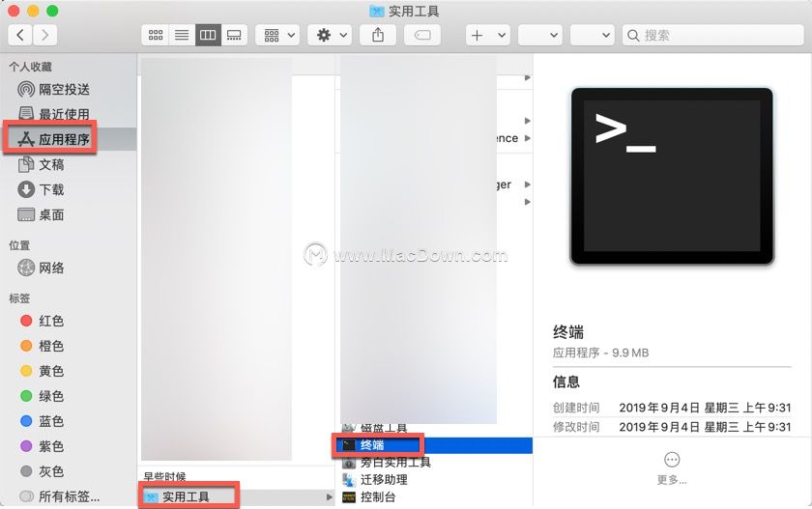Switch to column view
This screenshot has height=509, width=812.
click(208, 35)
